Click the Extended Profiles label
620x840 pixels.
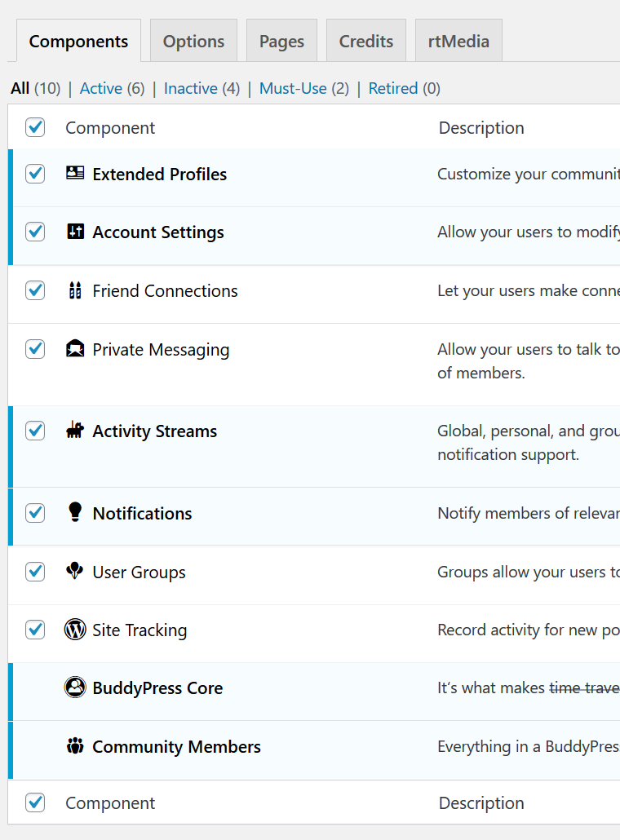[x=160, y=174]
